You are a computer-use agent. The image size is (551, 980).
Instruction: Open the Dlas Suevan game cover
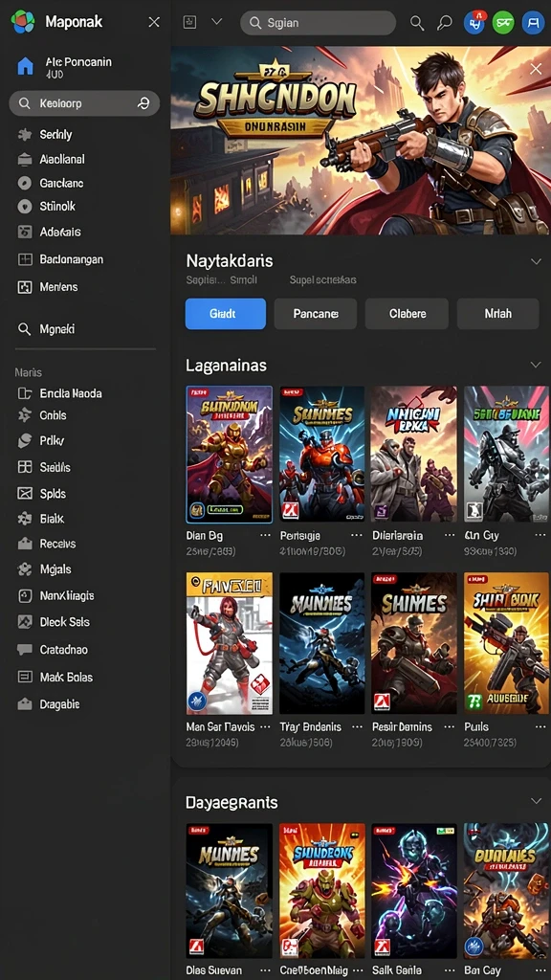[x=230, y=891]
